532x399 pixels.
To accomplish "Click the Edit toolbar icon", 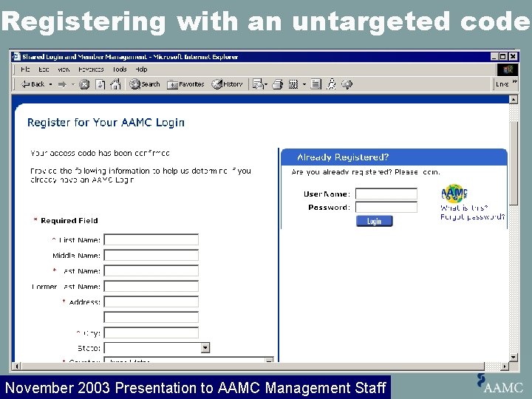I will [293, 84].
